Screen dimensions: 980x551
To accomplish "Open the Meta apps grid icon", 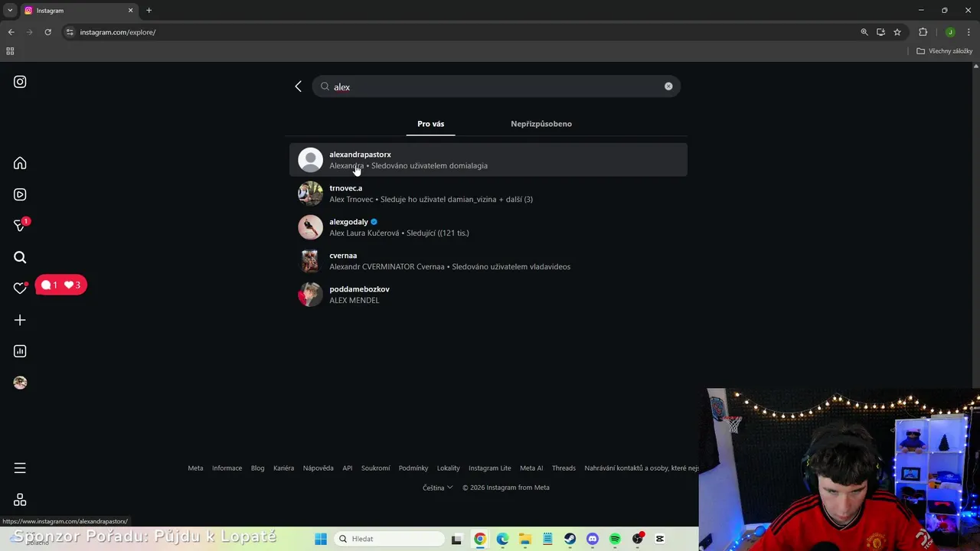I will (x=20, y=499).
